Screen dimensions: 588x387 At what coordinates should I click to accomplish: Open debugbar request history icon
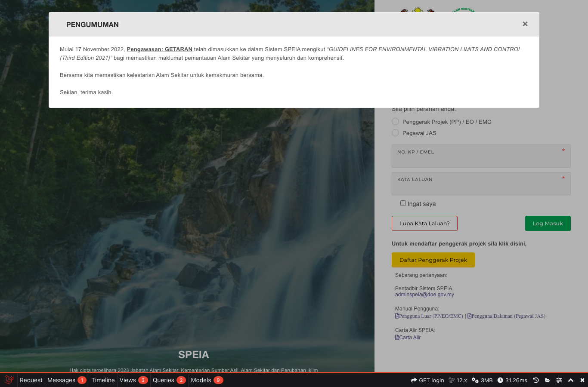point(536,380)
